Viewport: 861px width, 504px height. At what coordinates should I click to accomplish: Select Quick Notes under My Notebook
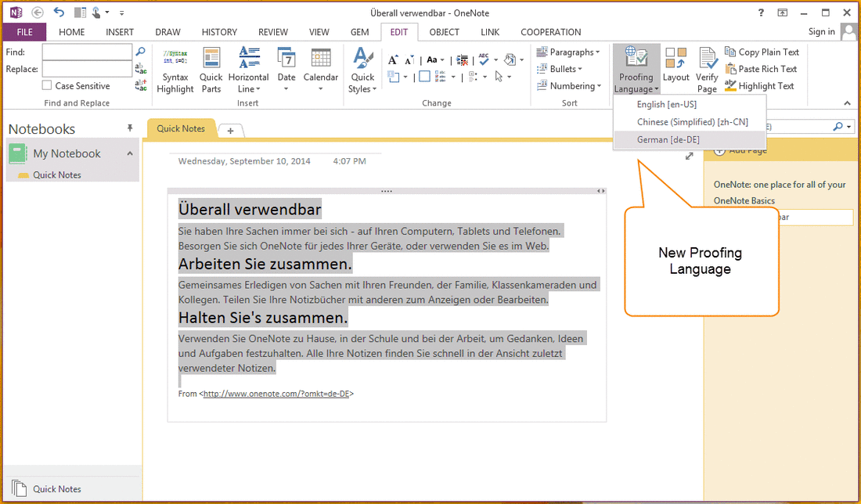(x=57, y=175)
